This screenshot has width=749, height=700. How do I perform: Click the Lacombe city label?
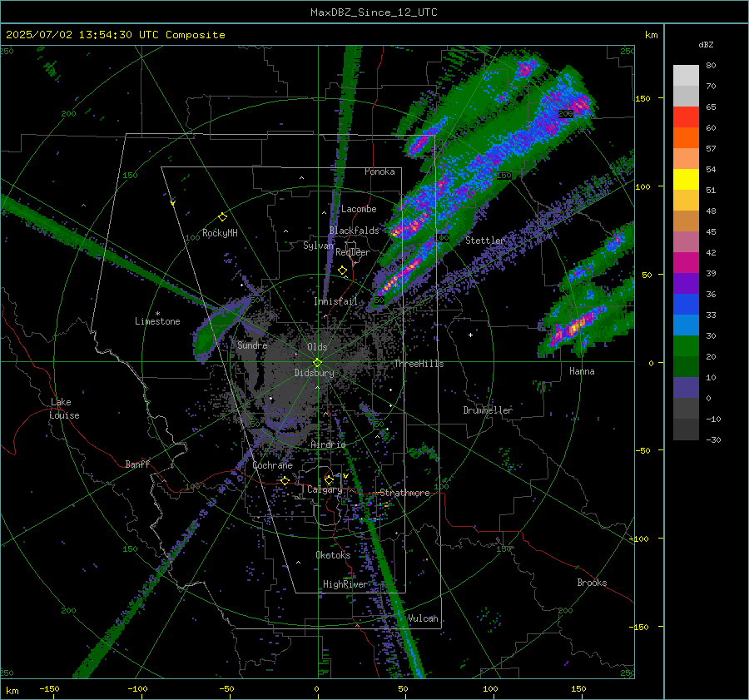pyautogui.click(x=359, y=209)
